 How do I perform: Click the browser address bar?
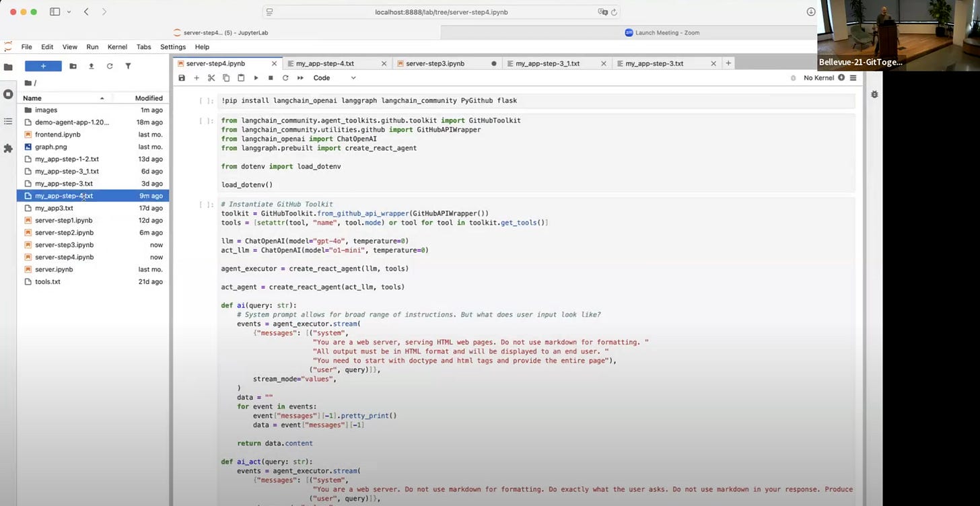442,12
